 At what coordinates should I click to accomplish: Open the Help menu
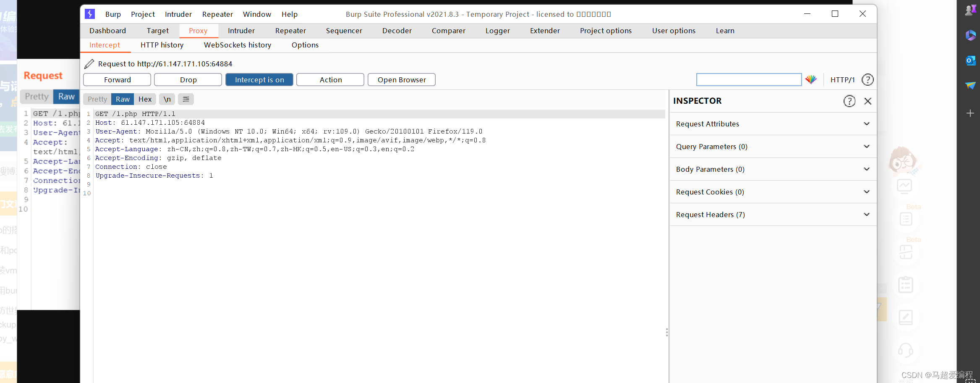[290, 14]
